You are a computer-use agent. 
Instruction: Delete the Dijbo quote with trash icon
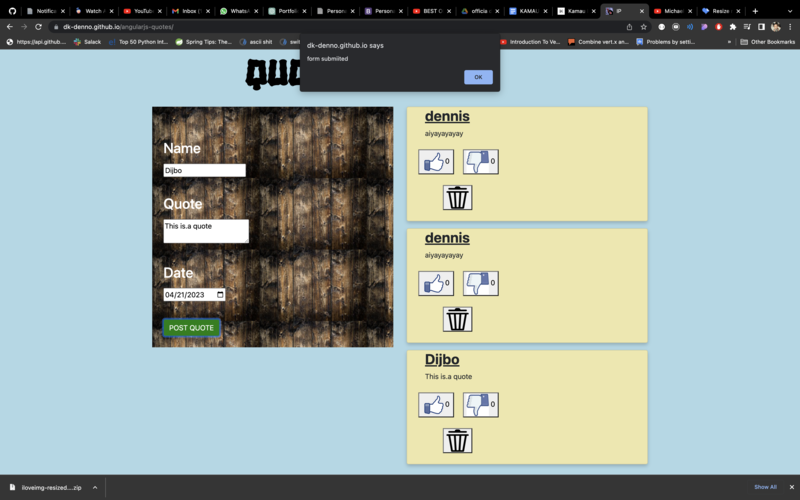point(457,441)
